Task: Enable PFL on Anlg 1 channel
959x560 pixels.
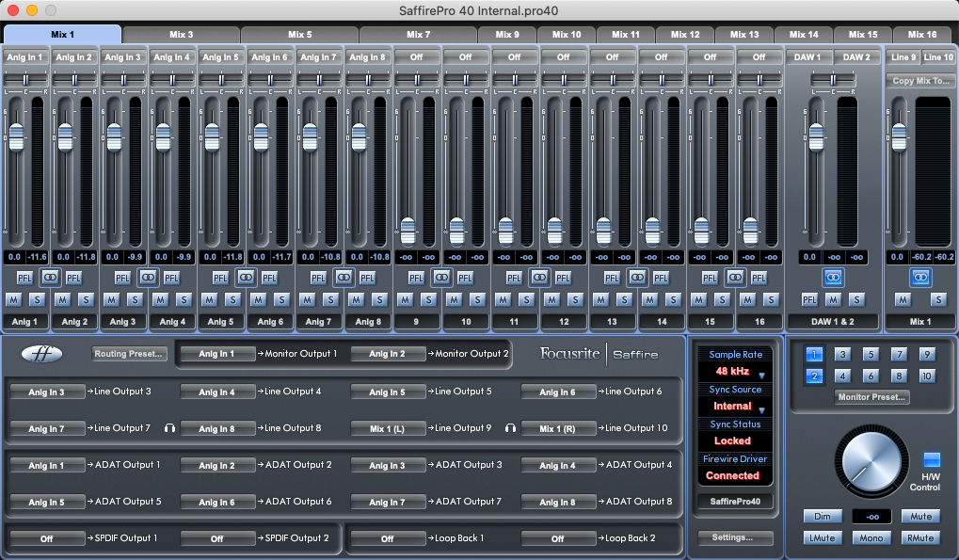Action: (x=24, y=279)
